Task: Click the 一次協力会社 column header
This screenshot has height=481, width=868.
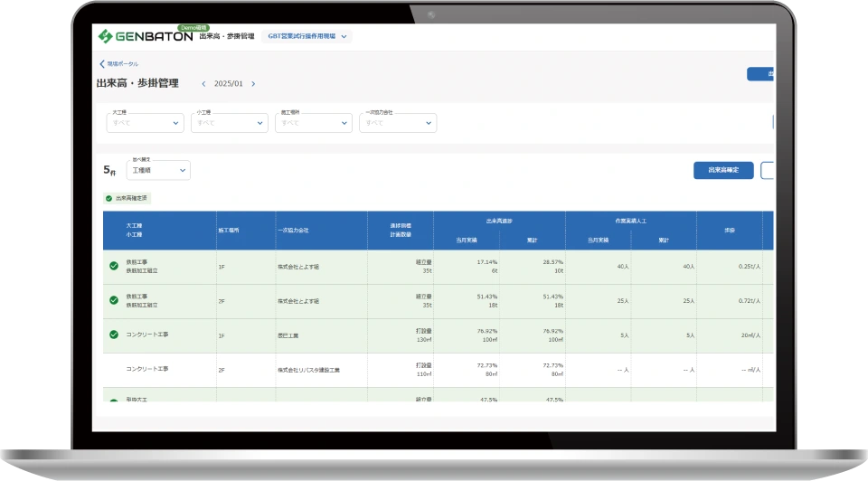Action: (x=293, y=231)
